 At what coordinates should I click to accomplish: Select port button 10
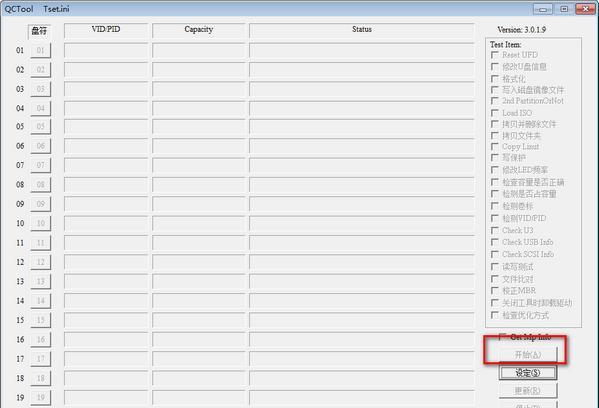pos(40,223)
